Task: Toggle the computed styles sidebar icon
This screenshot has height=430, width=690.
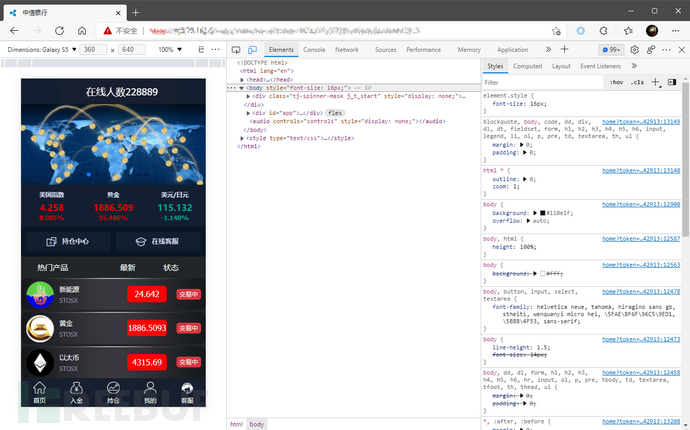Action: [672, 82]
